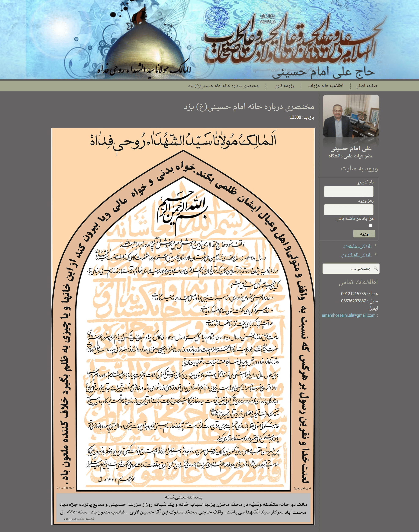Click the جستجو search input field

351,269
